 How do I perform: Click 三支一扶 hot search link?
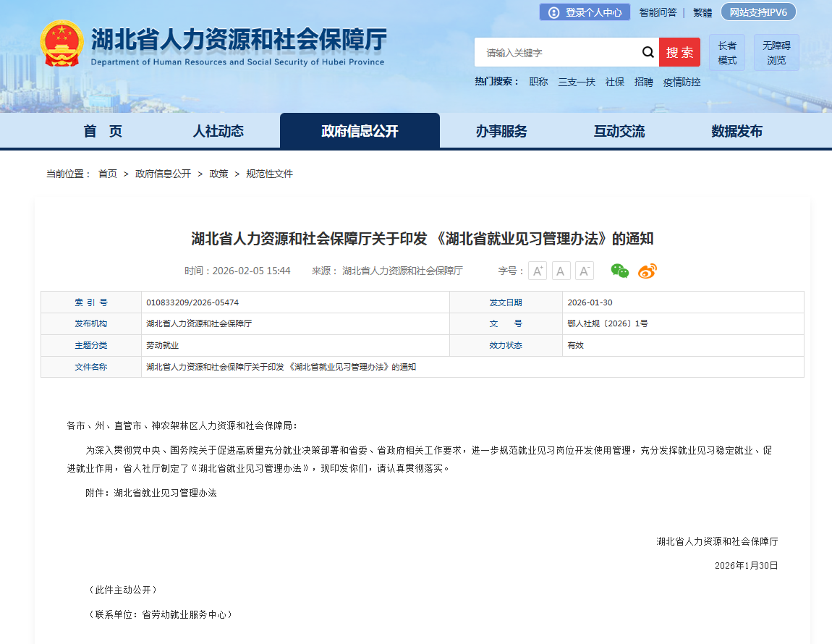[x=577, y=82]
